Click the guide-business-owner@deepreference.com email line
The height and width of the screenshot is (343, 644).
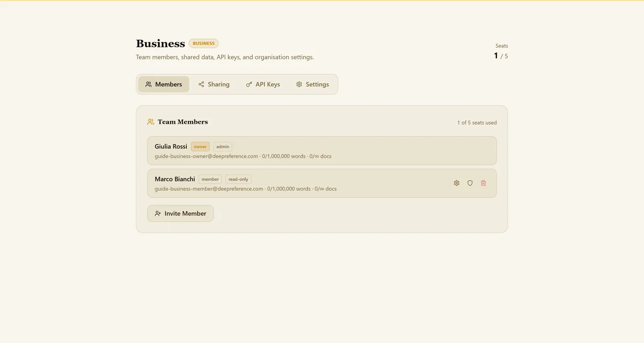click(x=243, y=156)
